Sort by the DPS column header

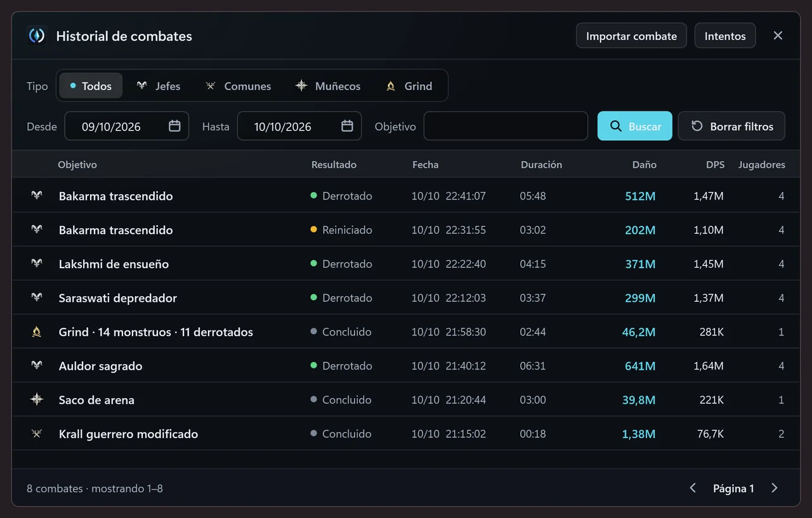715,164
